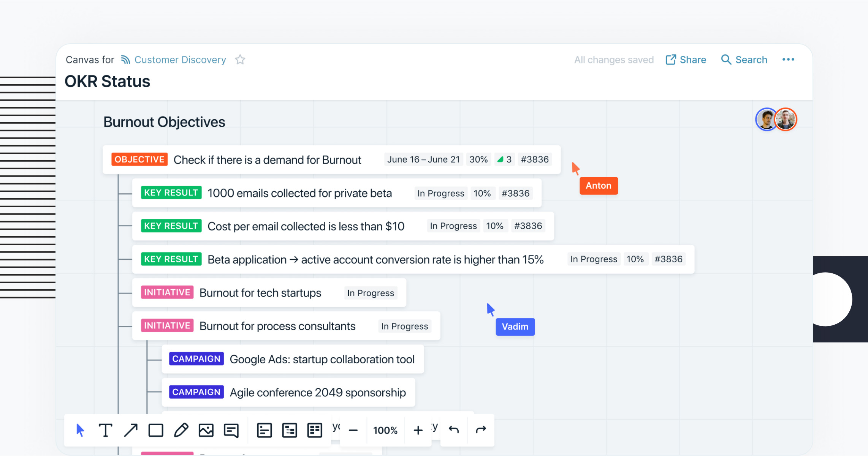Star the canvas as favorite
The width and height of the screenshot is (868, 456).
point(240,60)
